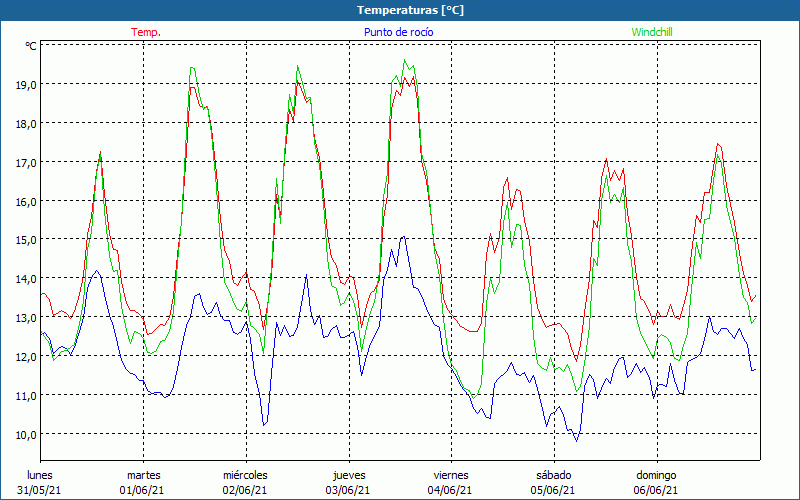Image resolution: width=800 pixels, height=500 pixels.
Task: Click the 18,0 y-axis value
Action: pos(26,123)
